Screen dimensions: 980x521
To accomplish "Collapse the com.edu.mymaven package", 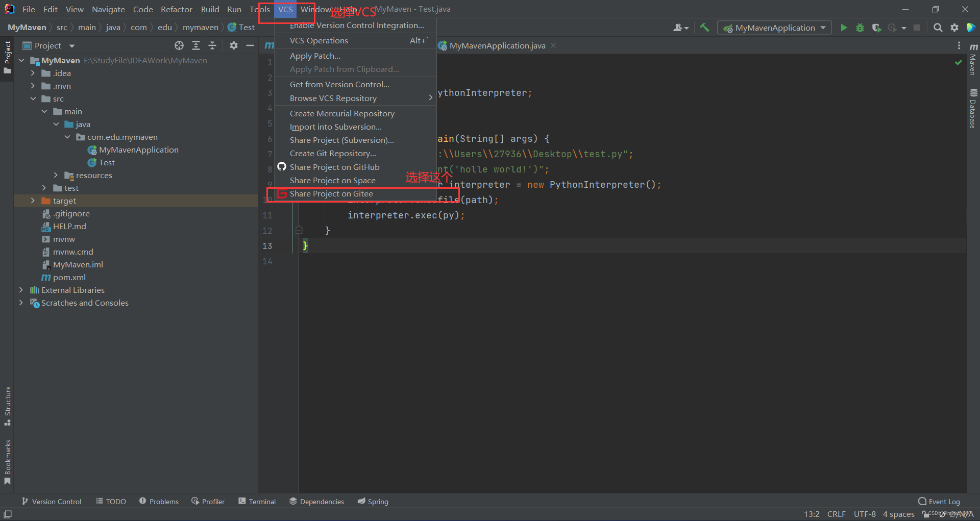I will point(67,137).
